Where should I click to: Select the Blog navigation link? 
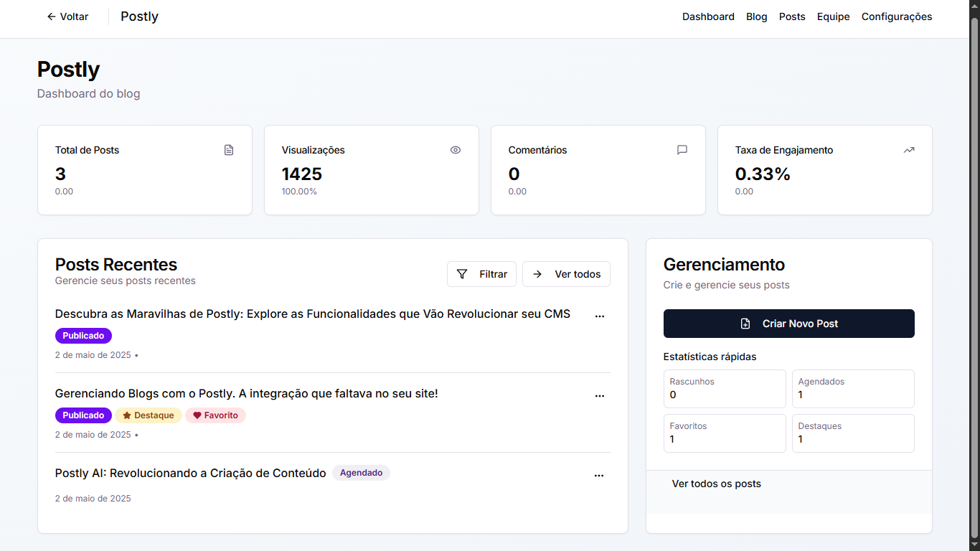756,17
